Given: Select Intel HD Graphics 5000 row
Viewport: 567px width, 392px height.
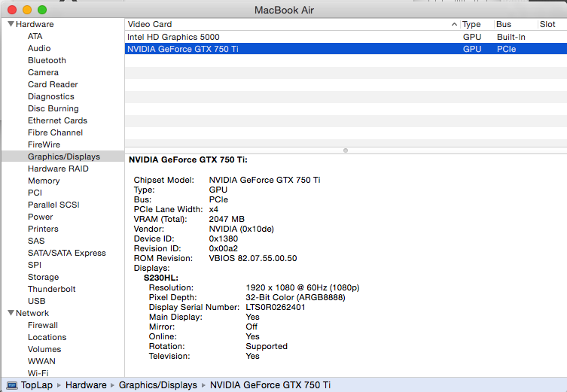Looking at the screenshot, I should pyautogui.click(x=346, y=37).
